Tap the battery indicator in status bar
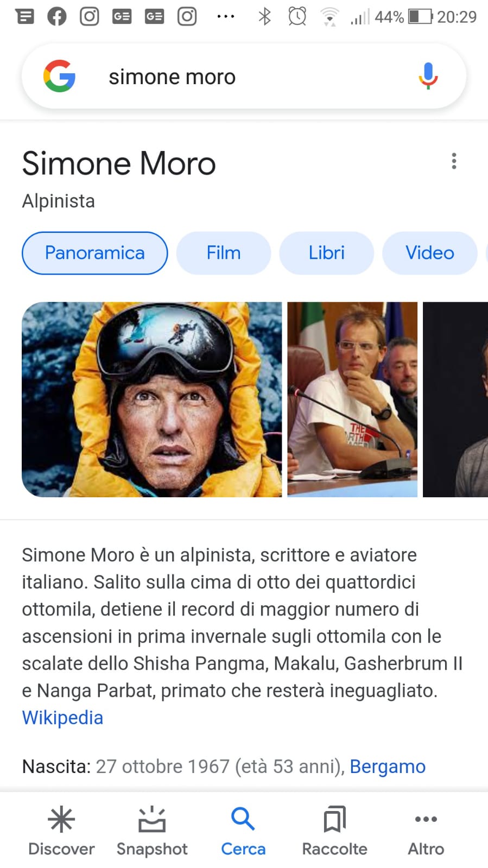The width and height of the screenshot is (488, 868). click(x=421, y=17)
